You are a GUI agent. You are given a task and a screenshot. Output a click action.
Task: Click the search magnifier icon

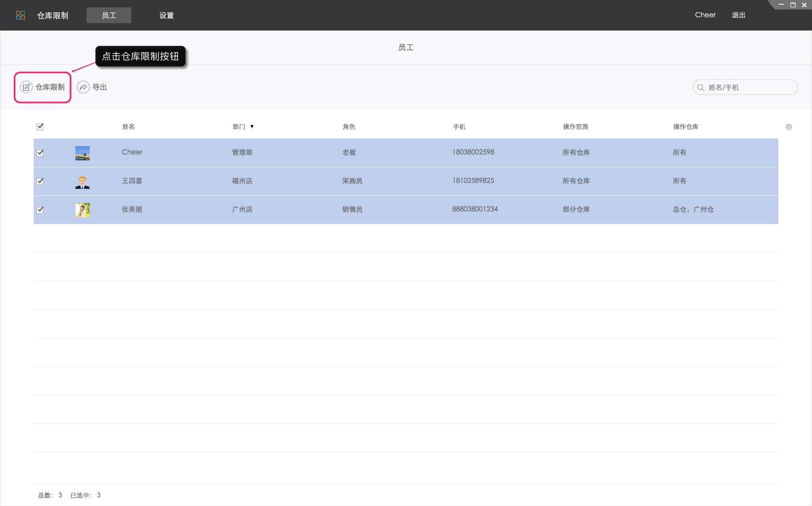tap(701, 87)
